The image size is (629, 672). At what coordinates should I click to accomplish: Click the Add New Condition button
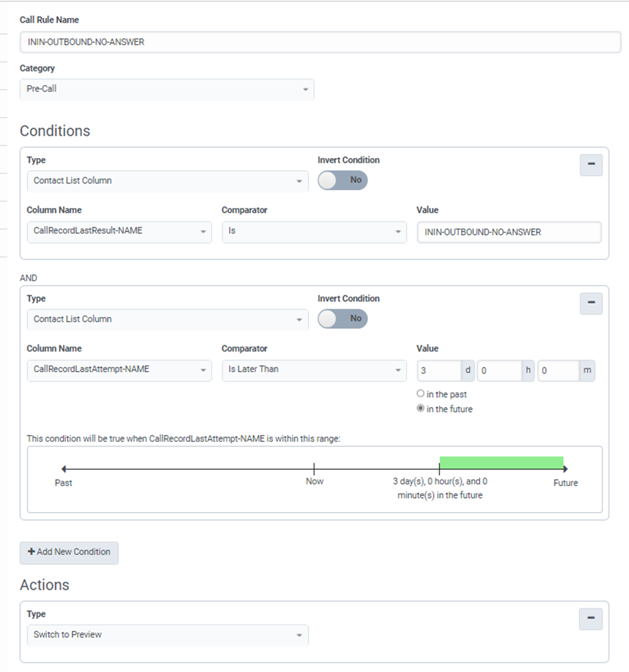[69, 552]
